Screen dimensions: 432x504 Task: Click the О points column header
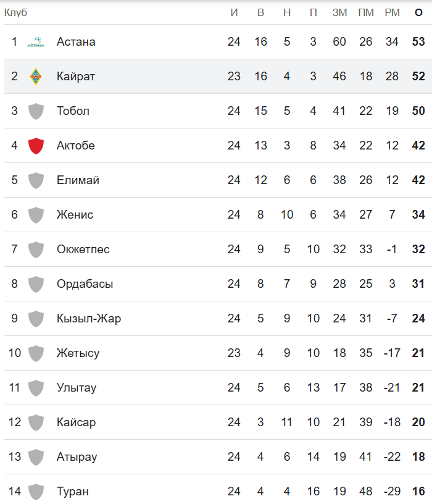pos(418,12)
